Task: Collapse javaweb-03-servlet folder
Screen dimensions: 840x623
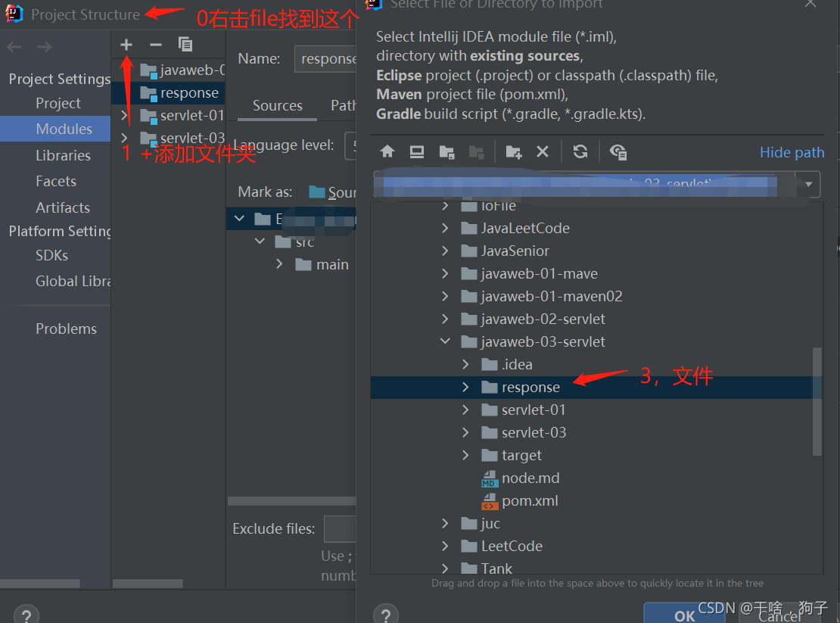Action: click(445, 341)
